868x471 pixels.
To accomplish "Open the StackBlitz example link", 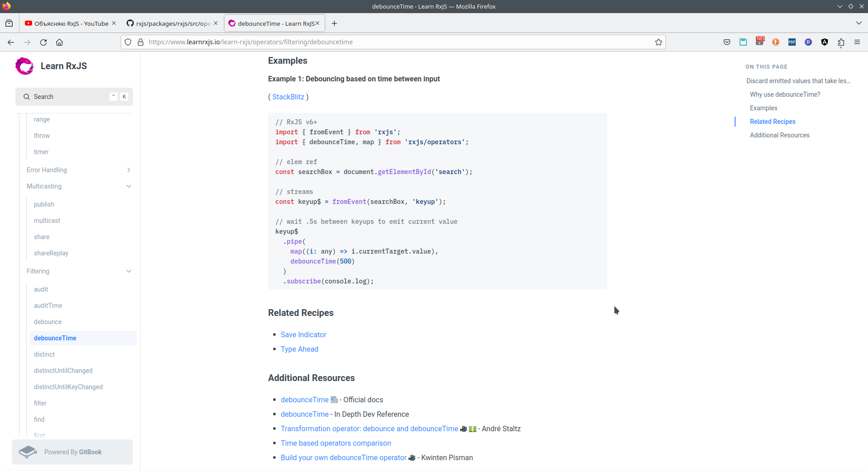I will 288,97.
